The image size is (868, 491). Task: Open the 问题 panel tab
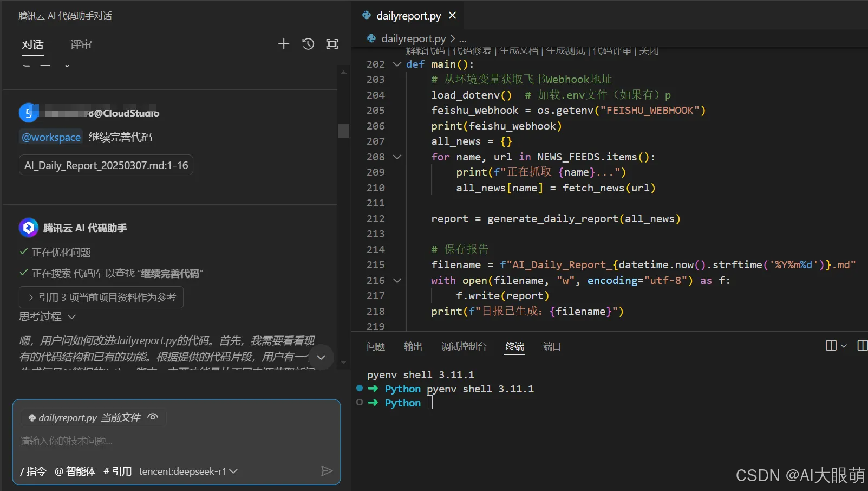(x=376, y=346)
